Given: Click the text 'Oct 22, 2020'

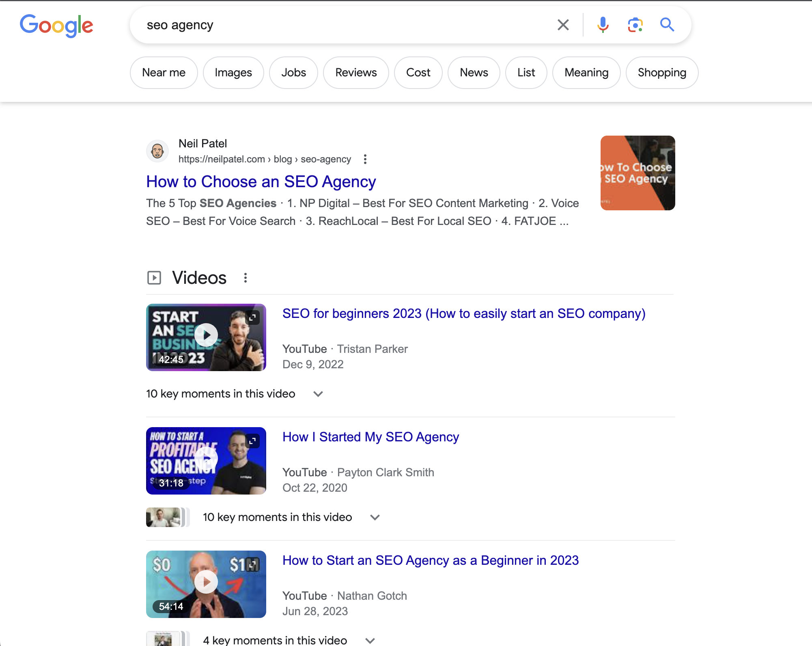Looking at the screenshot, I should 315,488.
